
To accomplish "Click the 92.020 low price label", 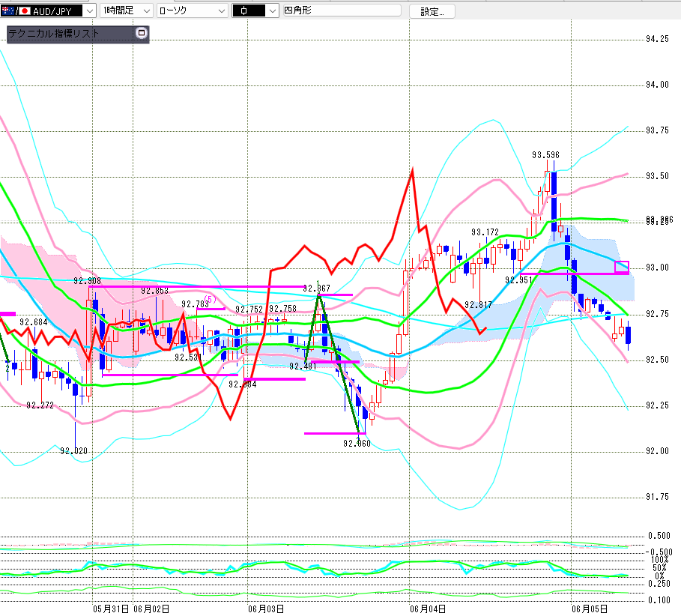I will 73,451.
